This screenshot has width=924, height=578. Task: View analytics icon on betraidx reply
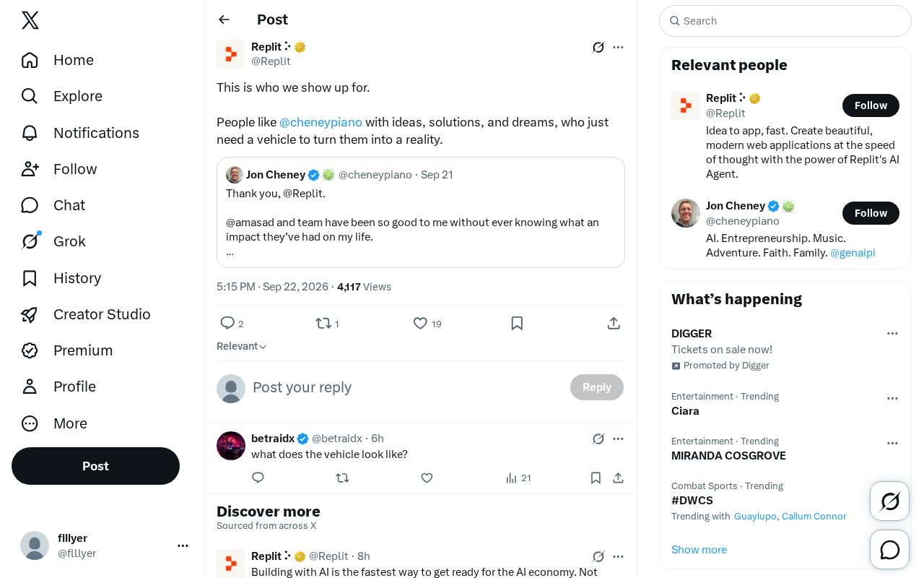(x=512, y=478)
